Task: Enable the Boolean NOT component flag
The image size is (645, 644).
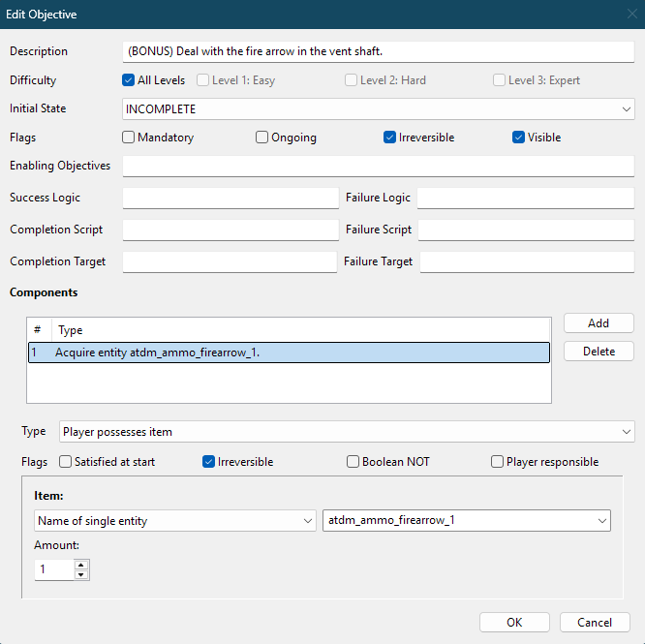Action: [x=353, y=462]
